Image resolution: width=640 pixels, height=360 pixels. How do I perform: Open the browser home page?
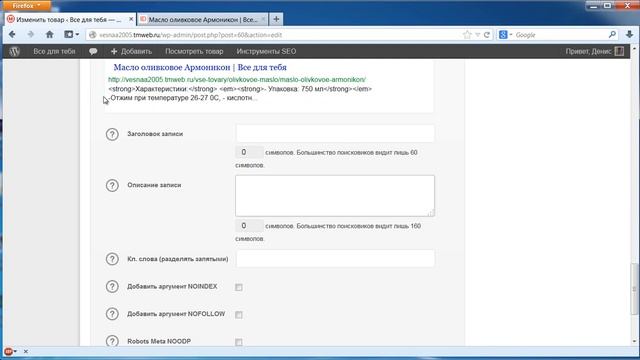click(49, 35)
